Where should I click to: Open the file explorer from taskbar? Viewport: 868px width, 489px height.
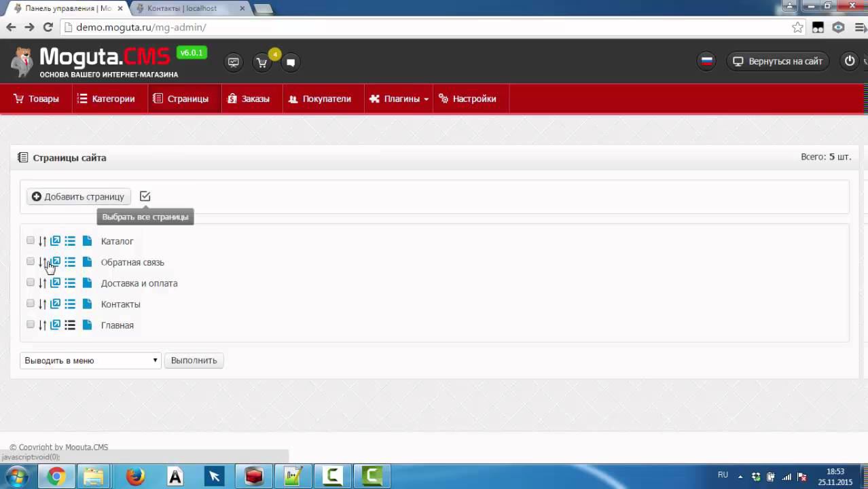point(95,476)
